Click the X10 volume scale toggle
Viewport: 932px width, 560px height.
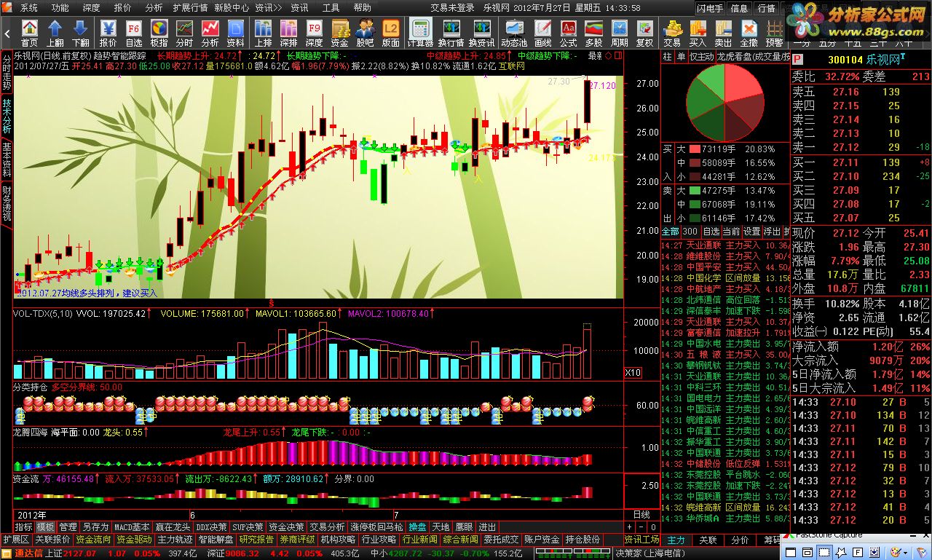point(633,373)
